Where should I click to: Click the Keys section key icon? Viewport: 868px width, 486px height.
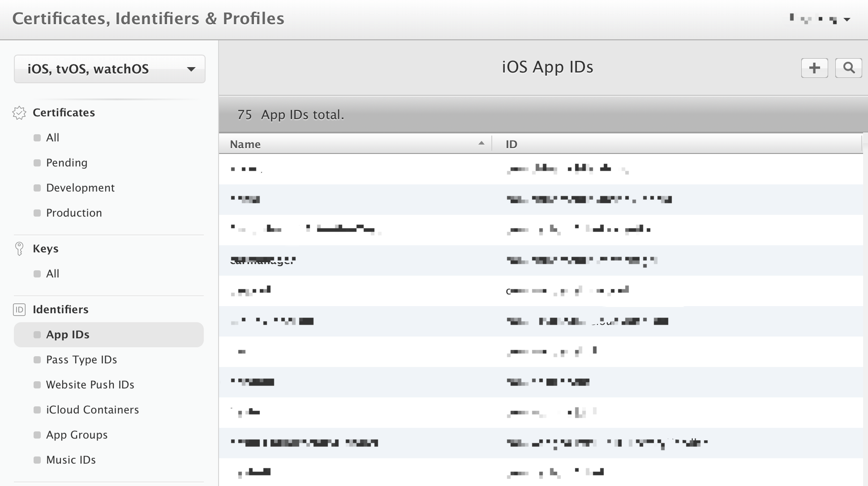(x=19, y=249)
